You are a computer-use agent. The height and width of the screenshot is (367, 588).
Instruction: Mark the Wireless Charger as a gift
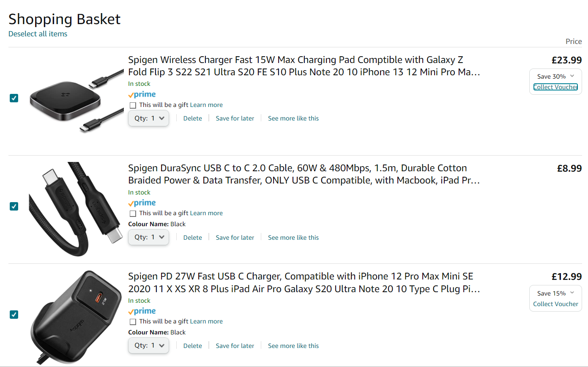[x=133, y=105]
